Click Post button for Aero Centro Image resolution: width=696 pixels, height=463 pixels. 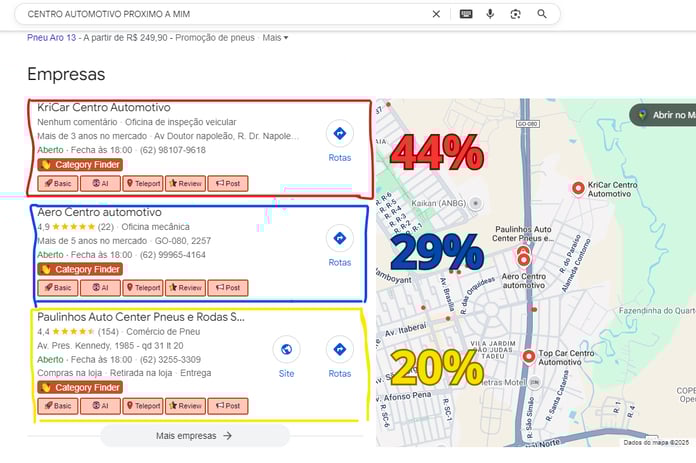tap(228, 288)
